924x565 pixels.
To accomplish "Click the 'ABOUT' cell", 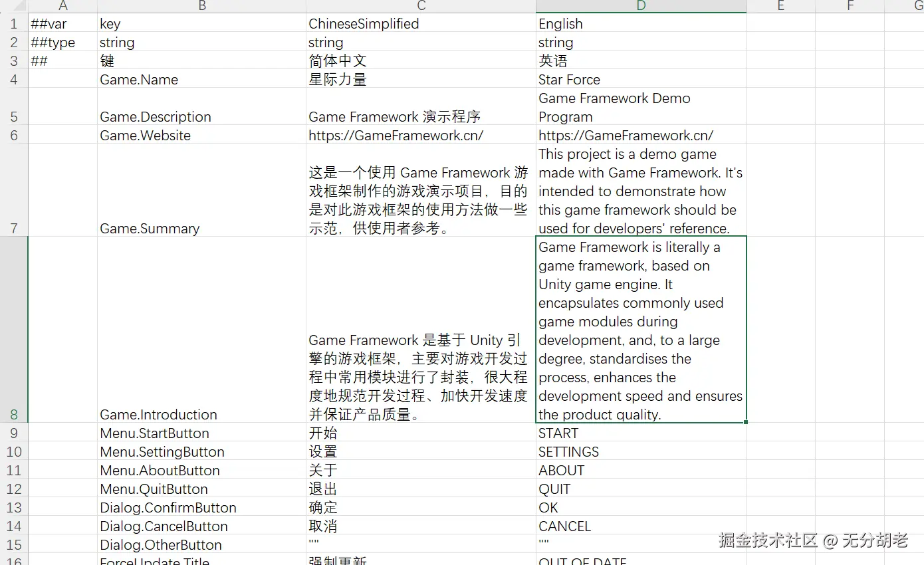I will pos(641,470).
